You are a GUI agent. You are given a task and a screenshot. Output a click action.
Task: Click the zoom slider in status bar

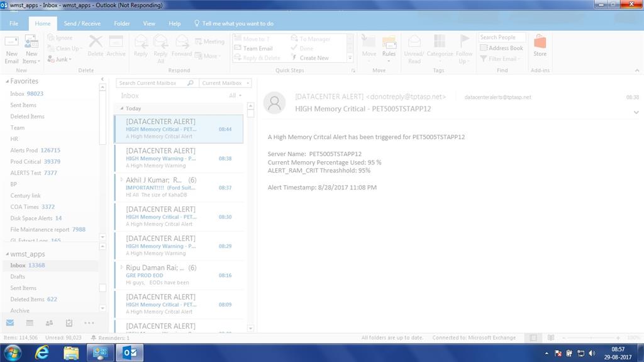(x=591, y=337)
